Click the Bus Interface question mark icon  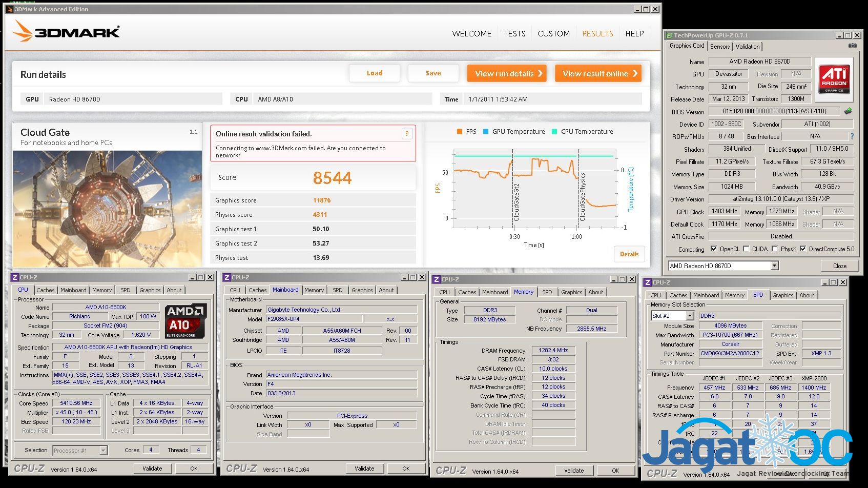[x=852, y=136]
